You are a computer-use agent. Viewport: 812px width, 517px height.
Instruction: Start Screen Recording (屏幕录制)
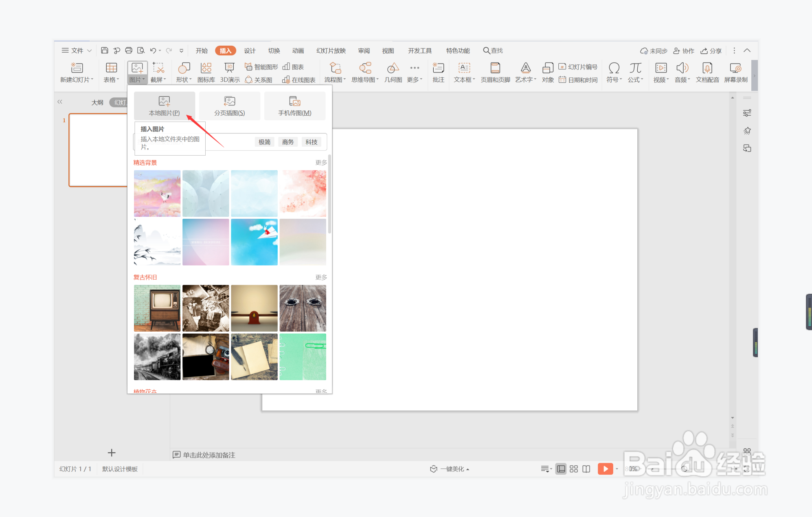coord(735,73)
